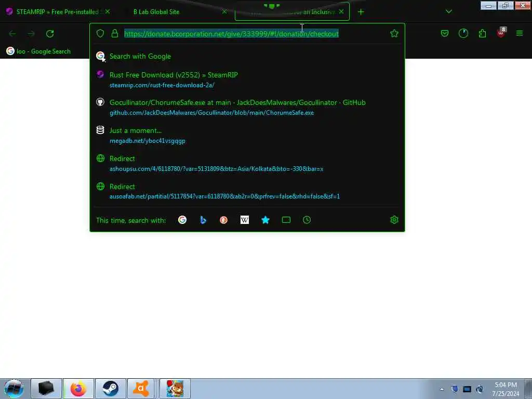Close the B Lab Global Site tab

tap(224, 11)
